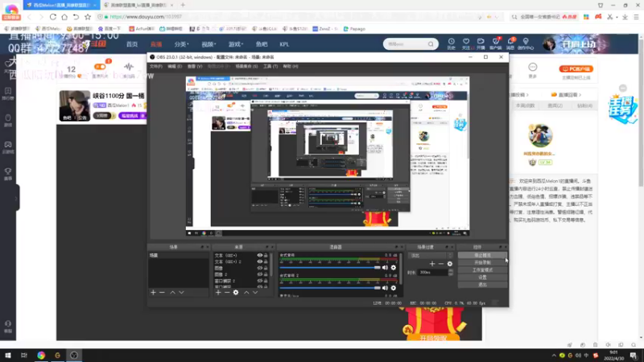Expand Douyu Video nav dropdown
The image size is (644, 362).
(208, 44)
